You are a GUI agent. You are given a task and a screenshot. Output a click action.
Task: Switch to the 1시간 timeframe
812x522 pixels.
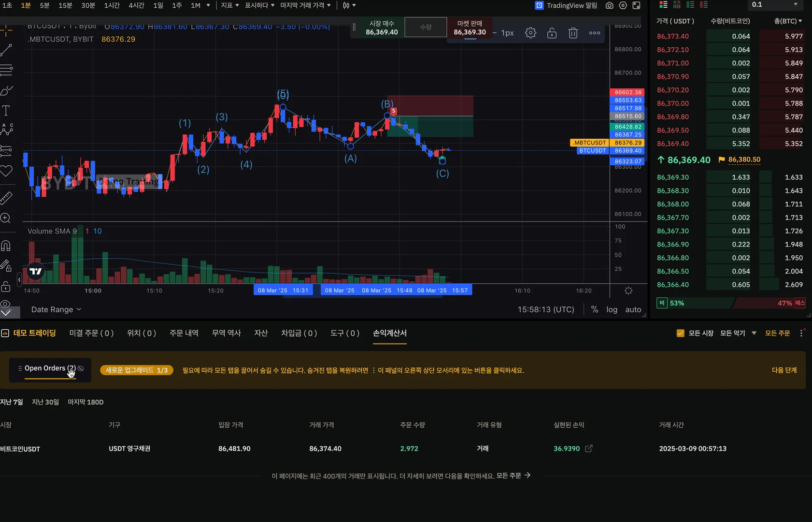112,5
